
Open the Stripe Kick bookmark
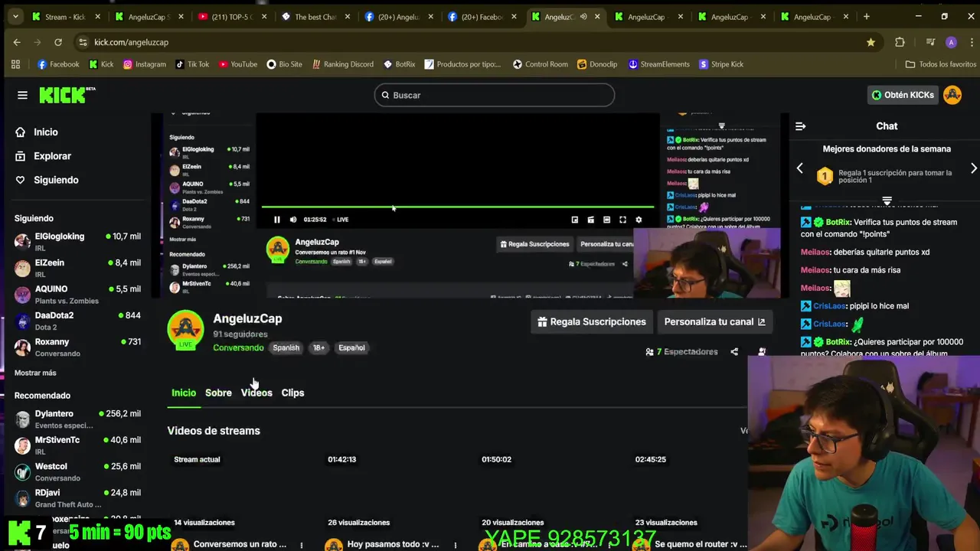click(720, 64)
